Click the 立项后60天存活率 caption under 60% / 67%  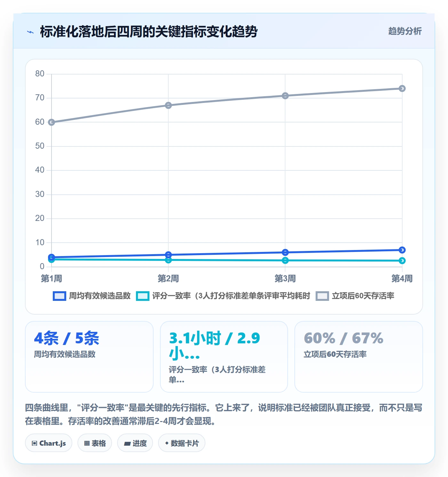335,354
